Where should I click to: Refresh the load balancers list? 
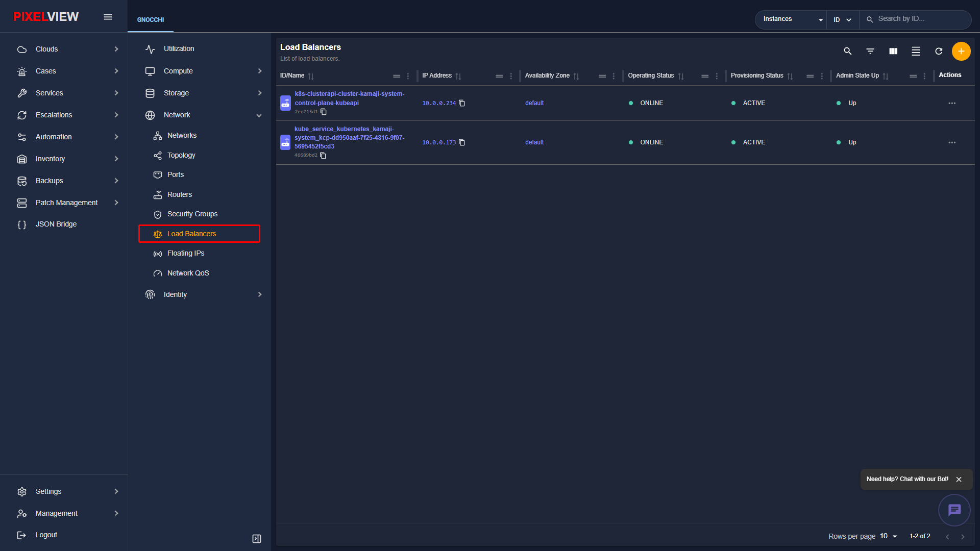[x=938, y=51]
